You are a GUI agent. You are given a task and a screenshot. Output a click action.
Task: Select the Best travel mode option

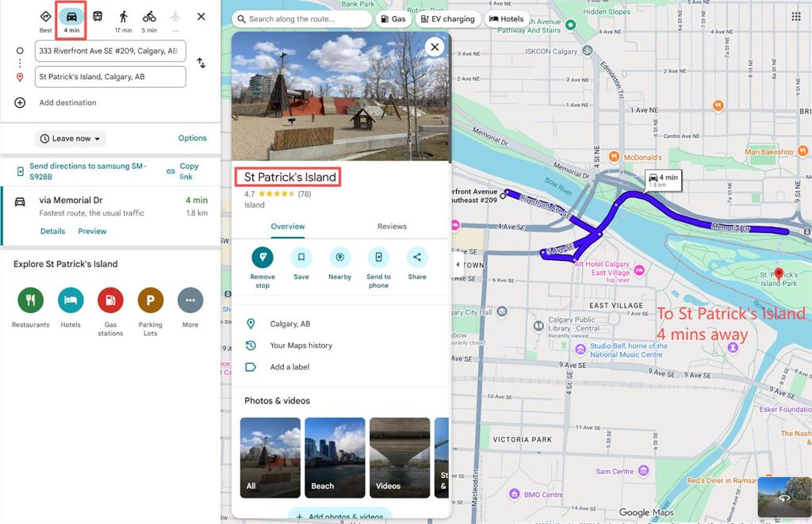[x=46, y=17]
